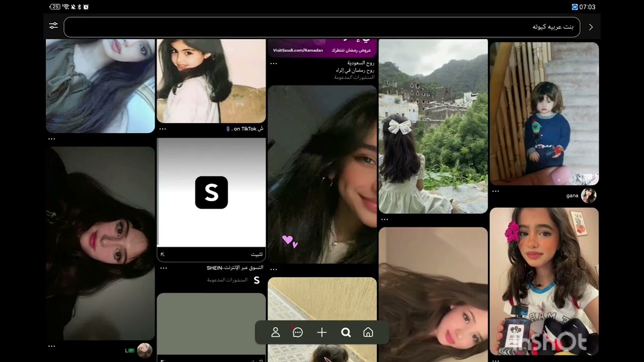Tap the gana username

click(x=572, y=196)
